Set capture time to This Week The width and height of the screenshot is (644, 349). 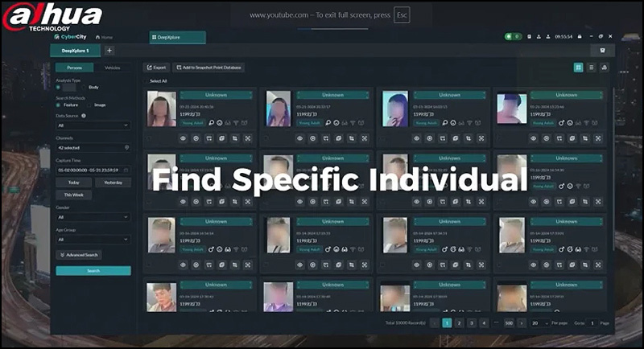tap(73, 195)
